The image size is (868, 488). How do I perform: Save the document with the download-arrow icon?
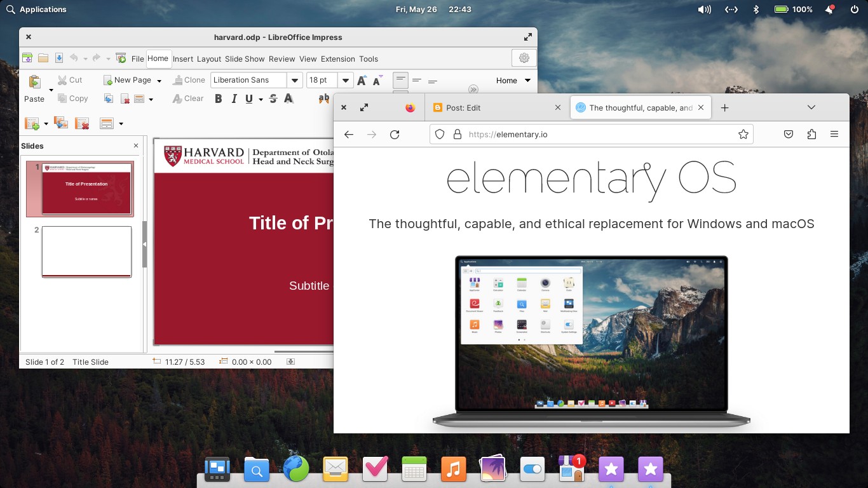59,58
